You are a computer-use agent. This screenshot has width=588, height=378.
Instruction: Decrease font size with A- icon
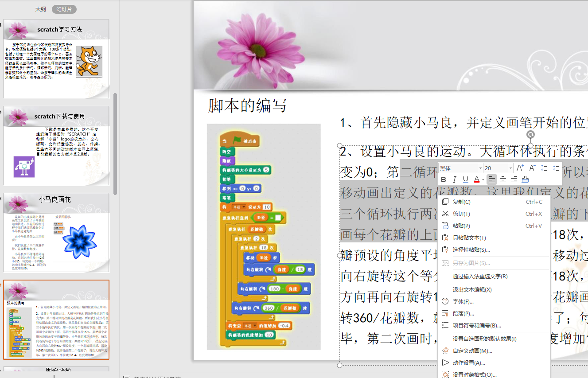[533, 168]
